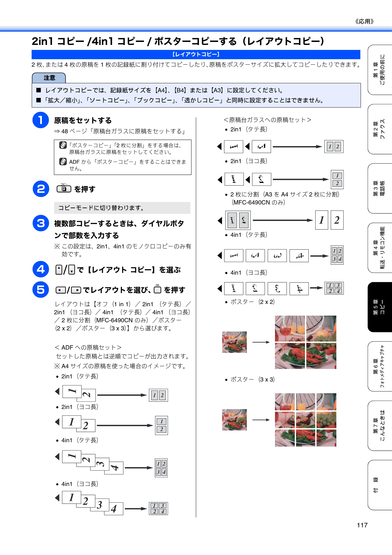Click the 2x2 enlarged poster image
Image resolution: width=392 pixels, height=555 pixels.
point(306,342)
